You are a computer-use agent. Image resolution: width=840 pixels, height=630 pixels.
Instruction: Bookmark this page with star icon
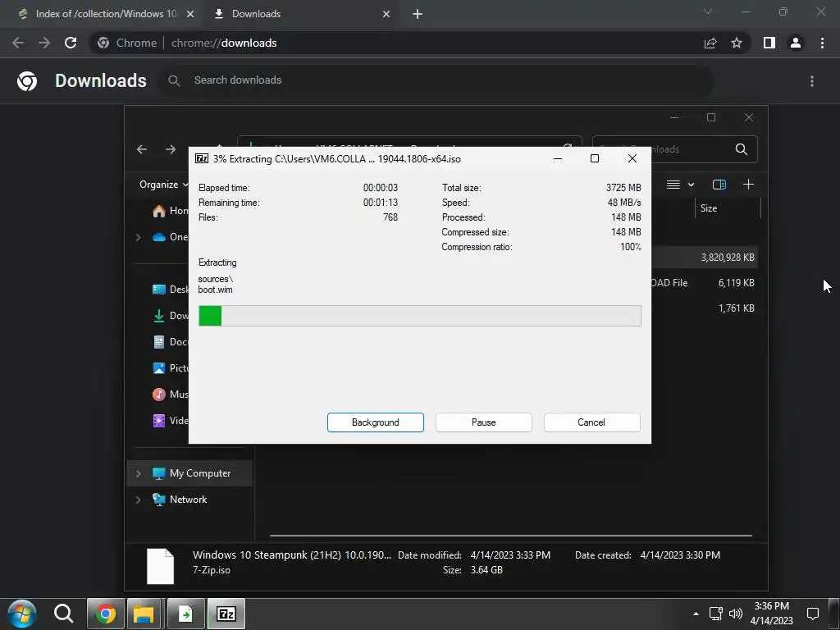pyautogui.click(x=737, y=43)
